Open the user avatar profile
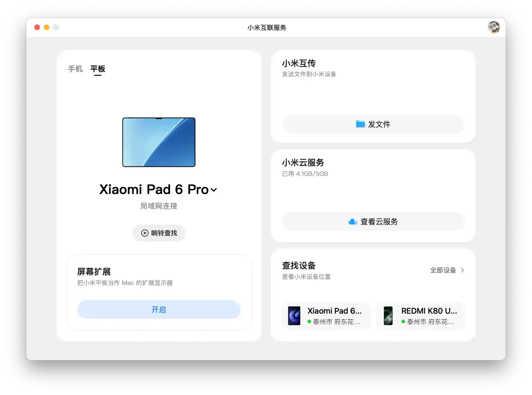This screenshot has height=395, width=532. [x=494, y=27]
